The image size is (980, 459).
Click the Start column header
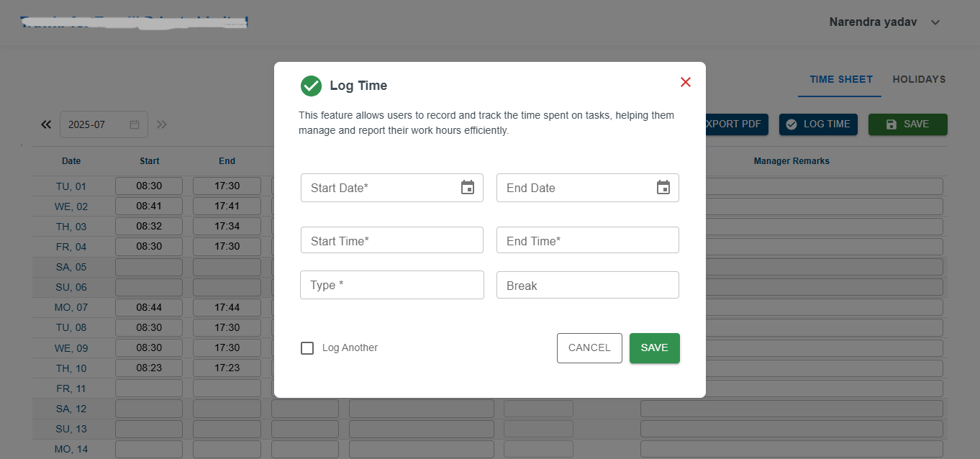tap(150, 161)
